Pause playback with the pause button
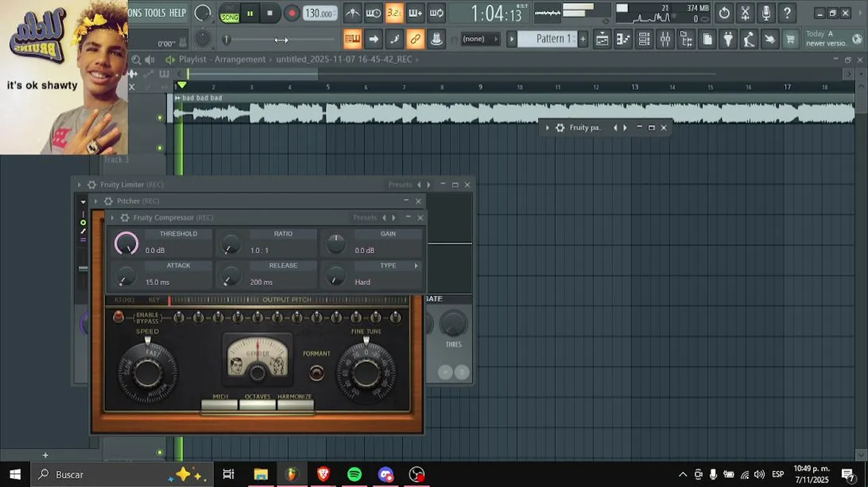868x487 pixels. 249,13
